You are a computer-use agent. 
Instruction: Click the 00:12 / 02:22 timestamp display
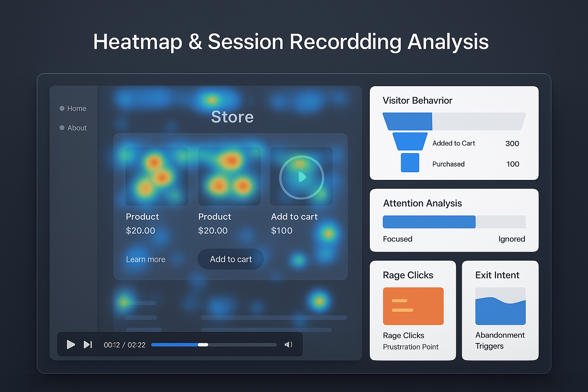click(x=124, y=345)
